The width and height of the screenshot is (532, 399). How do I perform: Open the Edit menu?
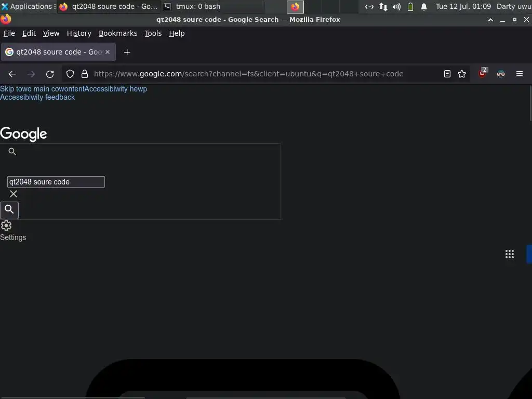point(29,33)
